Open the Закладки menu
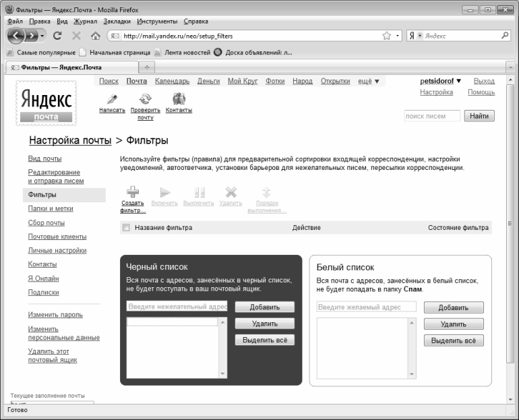 point(117,22)
